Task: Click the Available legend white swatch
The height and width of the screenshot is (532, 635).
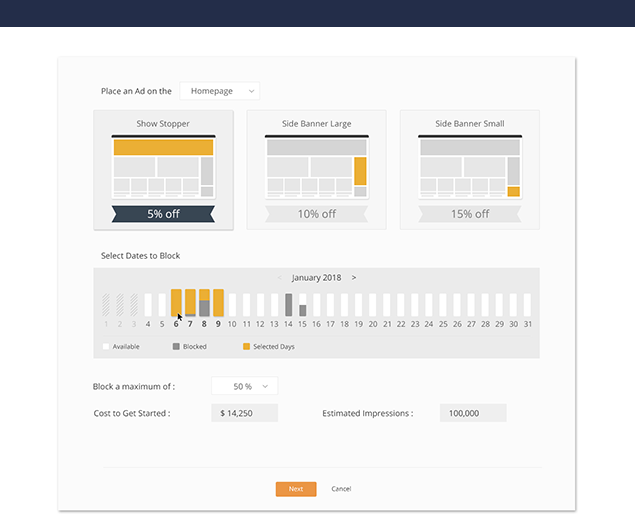Action: tap(106, 347)
